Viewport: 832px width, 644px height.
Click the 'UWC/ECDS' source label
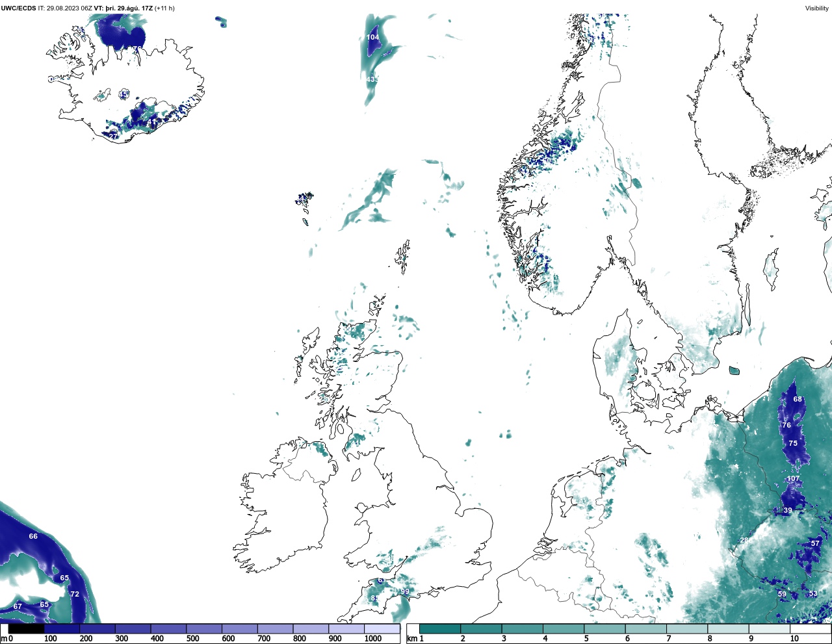click(18, 8)
